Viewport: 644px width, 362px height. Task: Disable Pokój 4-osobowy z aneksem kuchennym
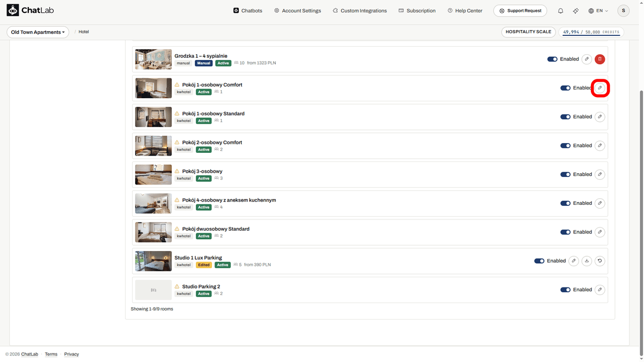(x=565, y=203)
